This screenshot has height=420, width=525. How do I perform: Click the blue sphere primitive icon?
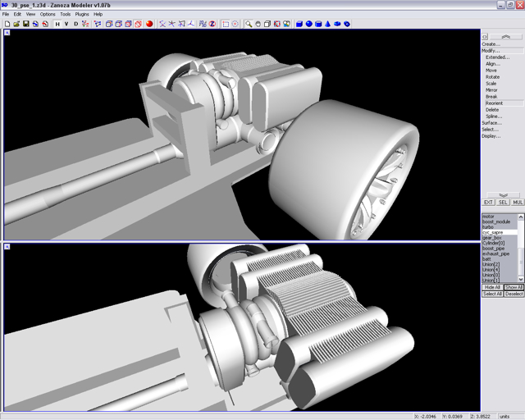[308, 24]
